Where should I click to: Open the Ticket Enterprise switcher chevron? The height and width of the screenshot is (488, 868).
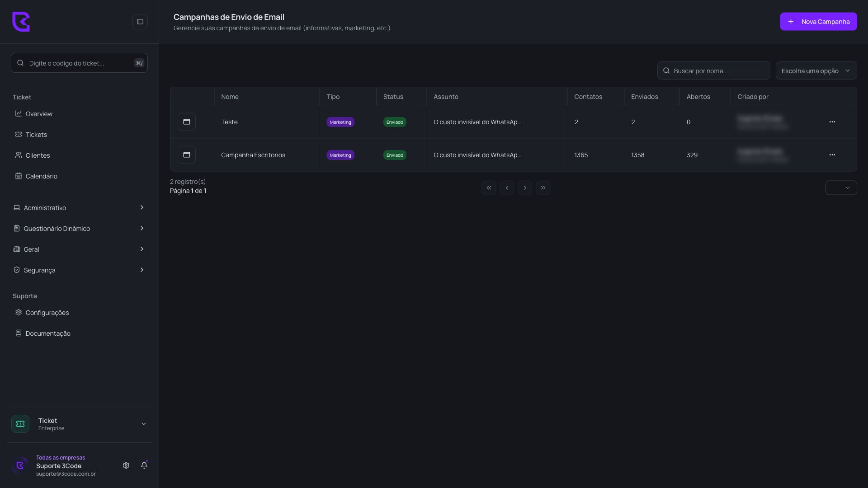tap(144, 424)
